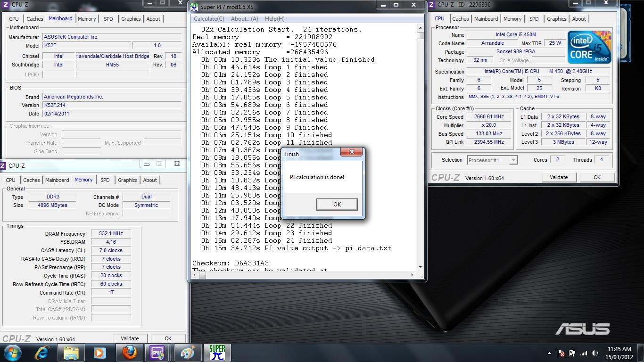The width and height of the screenshot is (644, 362).
Task: Click the Z icon of the CPU-Z ID 2296396 window
Action: coord(432,5)
